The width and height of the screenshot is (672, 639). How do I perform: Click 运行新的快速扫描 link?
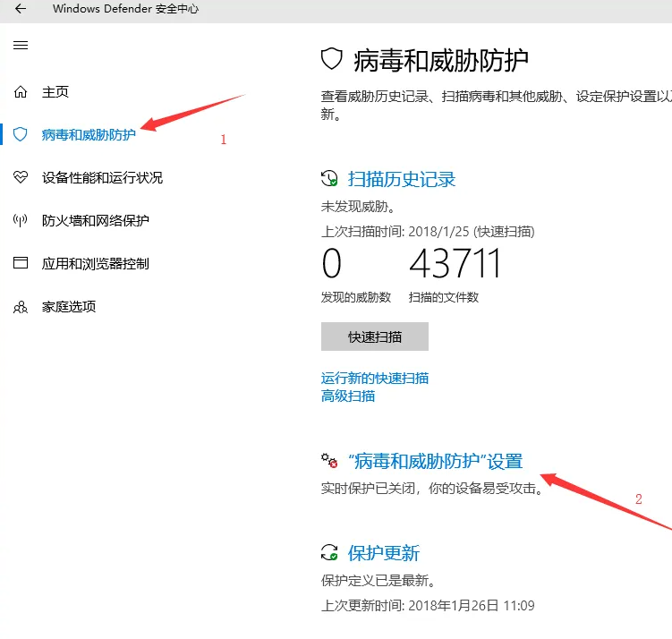(375, 378)
